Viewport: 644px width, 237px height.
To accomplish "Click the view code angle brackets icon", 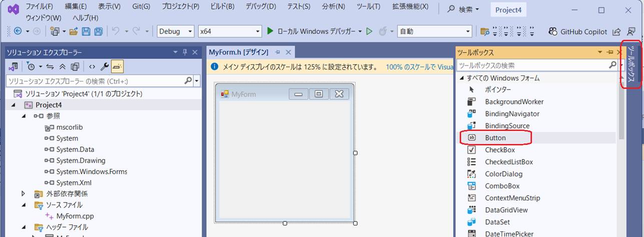I will coord(92,66).
